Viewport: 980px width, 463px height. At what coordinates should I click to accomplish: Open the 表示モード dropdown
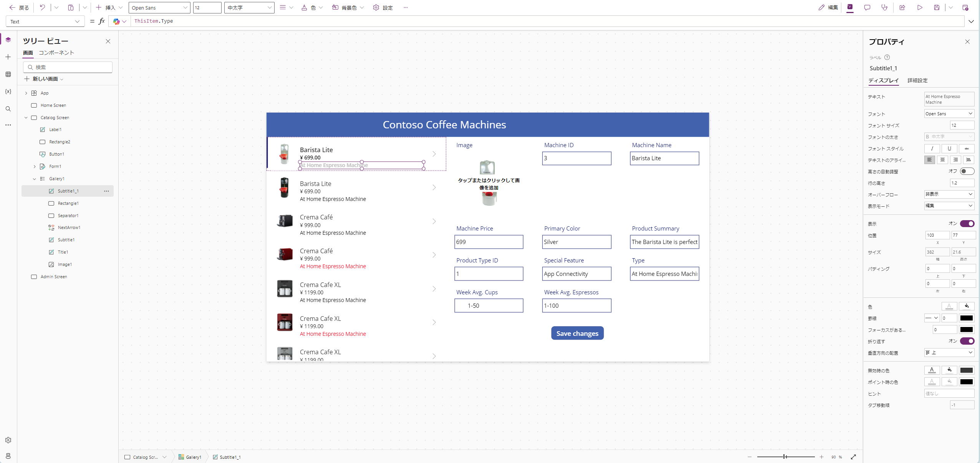tap(949, 206)
